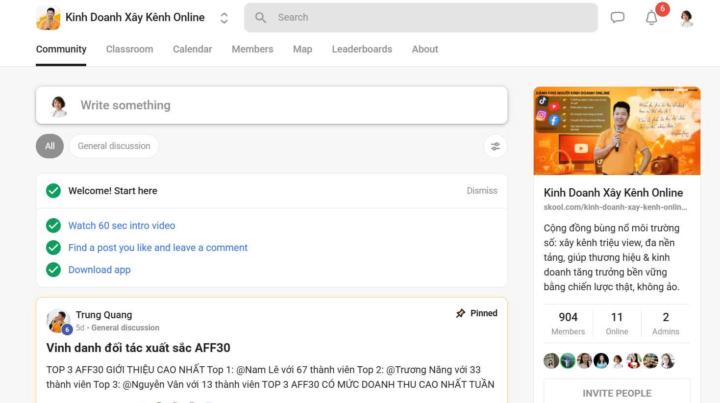Click the green check beside Welcome! Start here
Image resolution: width=720 pixels, height=403 pixels.
click(53, 190)
